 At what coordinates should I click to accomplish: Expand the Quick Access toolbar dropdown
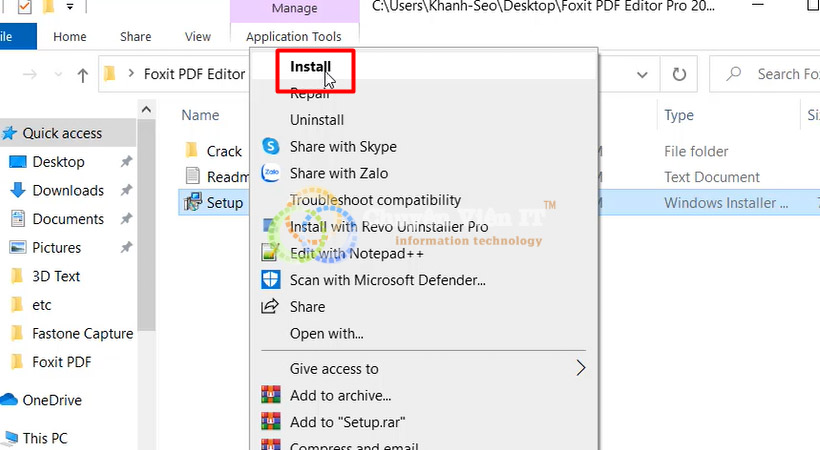(x=70, y=8)
